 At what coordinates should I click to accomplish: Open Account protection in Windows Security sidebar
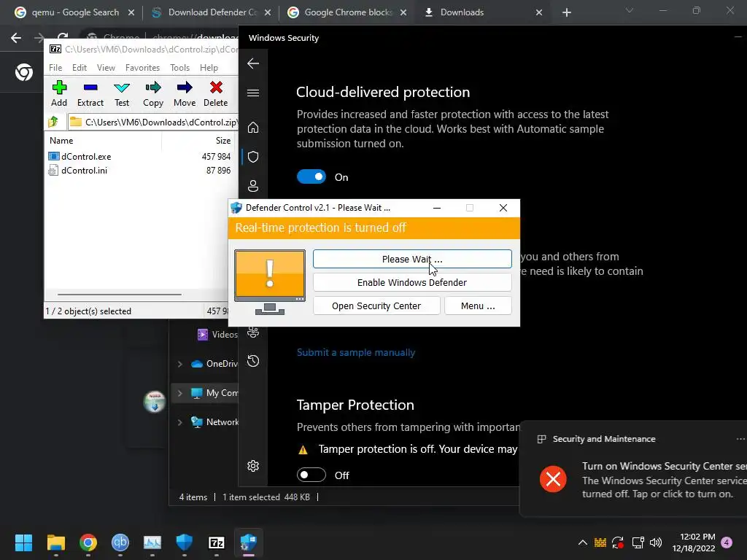coord(253,186)
